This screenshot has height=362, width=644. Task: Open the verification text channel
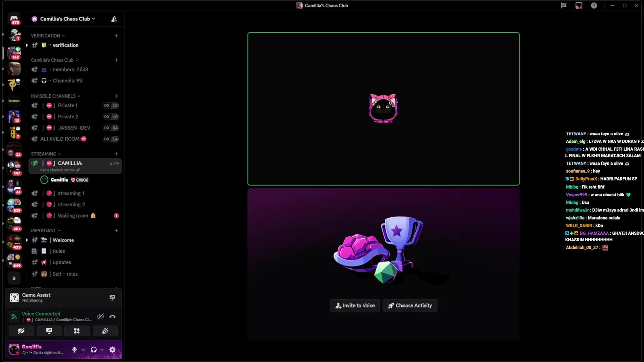[x=74, y=45]
